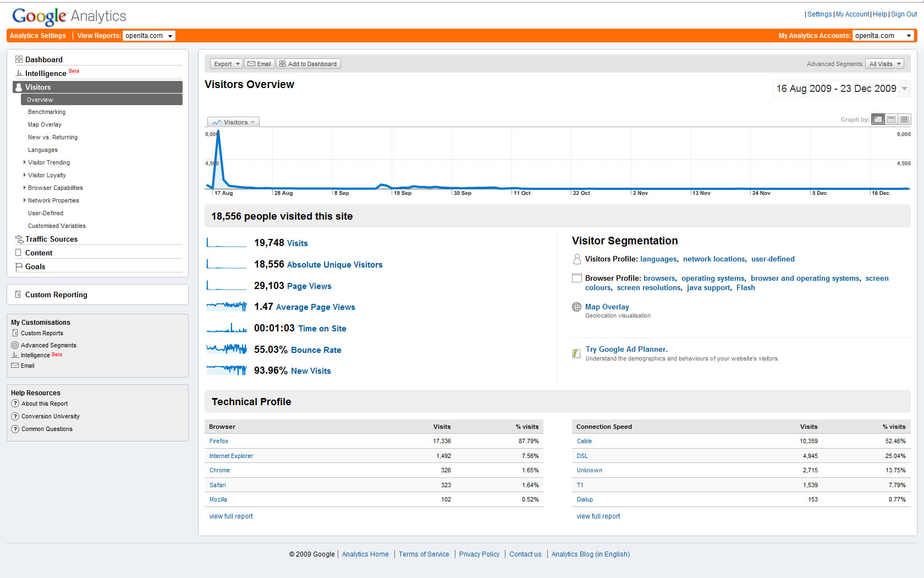The height and width of the screenshot is (578, 924).
Task: Select graph by week view
Action: (892, 119)
